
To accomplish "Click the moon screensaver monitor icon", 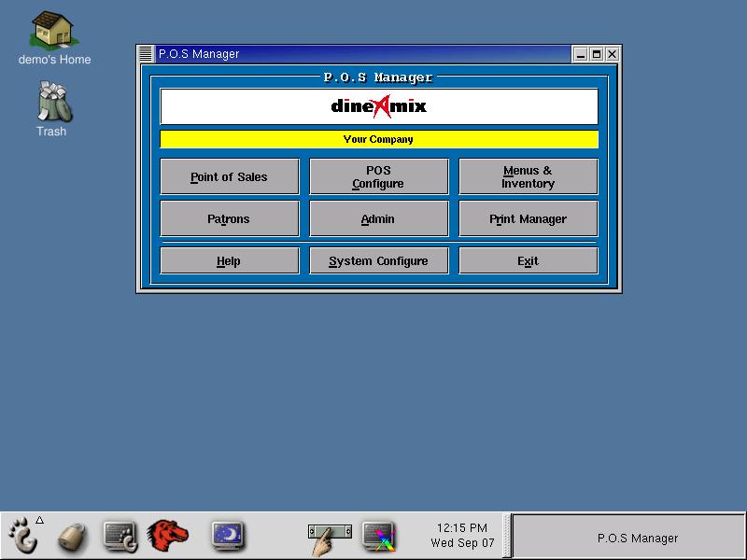I will click(x=228, y=535).
